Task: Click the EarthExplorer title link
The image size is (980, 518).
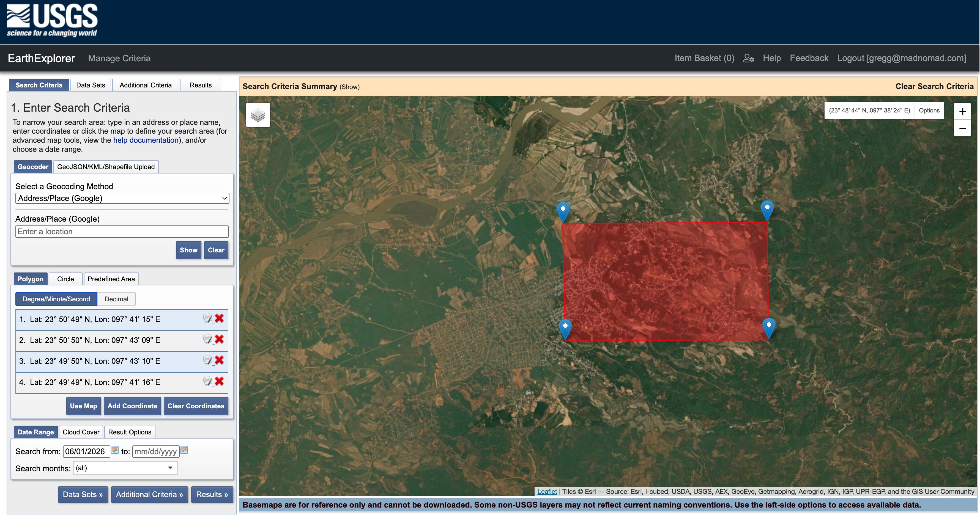Action: 42,59
